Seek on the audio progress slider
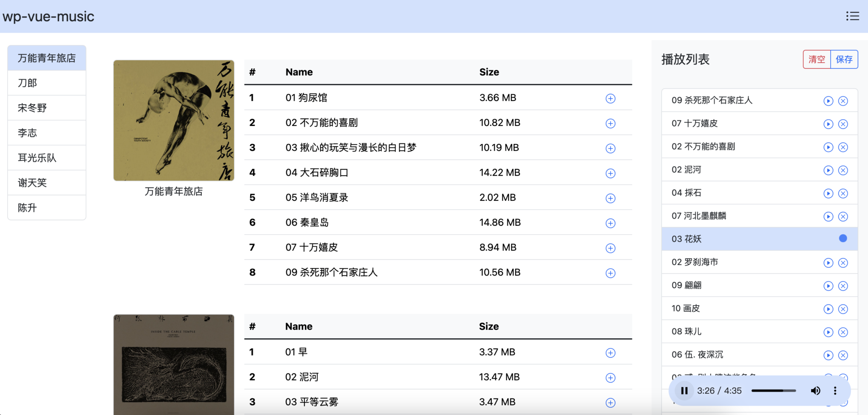This screenshot has height=415, width=868. 773,390
